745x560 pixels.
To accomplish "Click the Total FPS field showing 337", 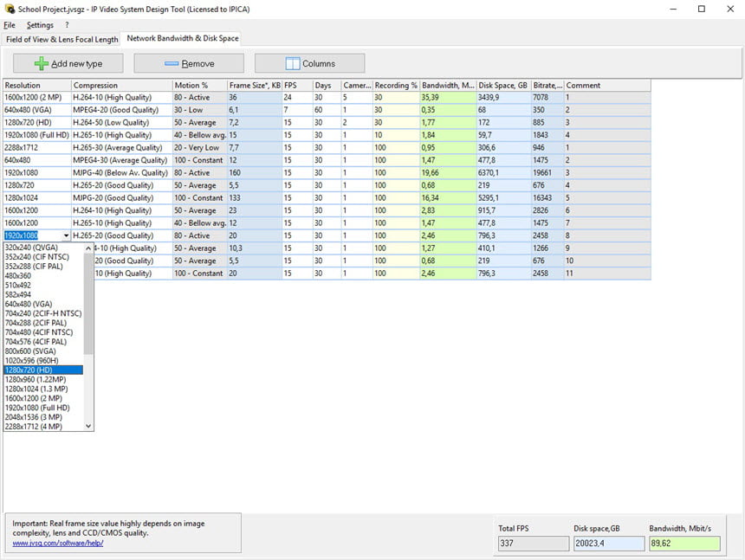I will [x=533, y=544].
